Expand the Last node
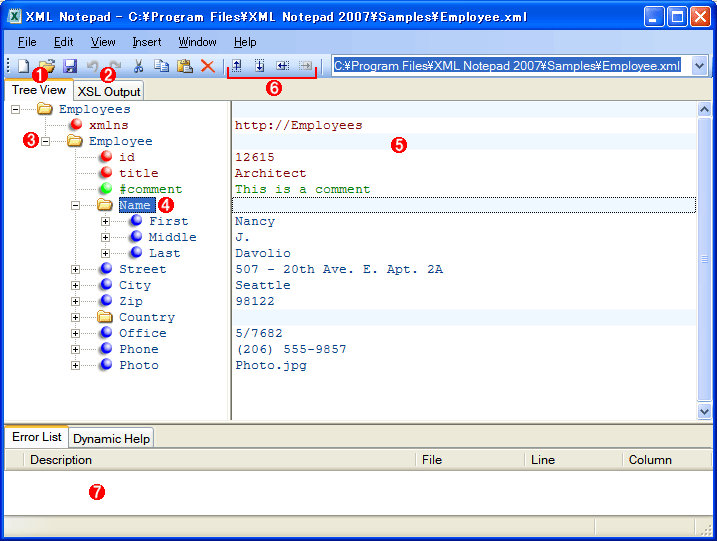 pos(105,253)
